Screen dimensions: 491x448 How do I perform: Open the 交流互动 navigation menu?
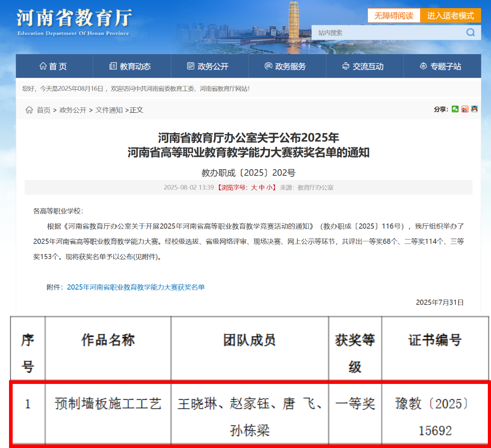point(363,66)
